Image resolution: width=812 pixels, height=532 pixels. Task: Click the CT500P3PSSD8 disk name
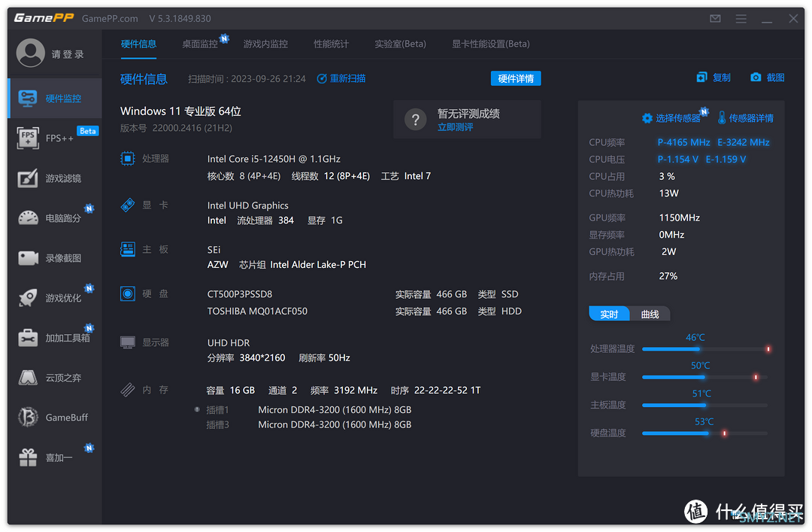click(240, 294)
